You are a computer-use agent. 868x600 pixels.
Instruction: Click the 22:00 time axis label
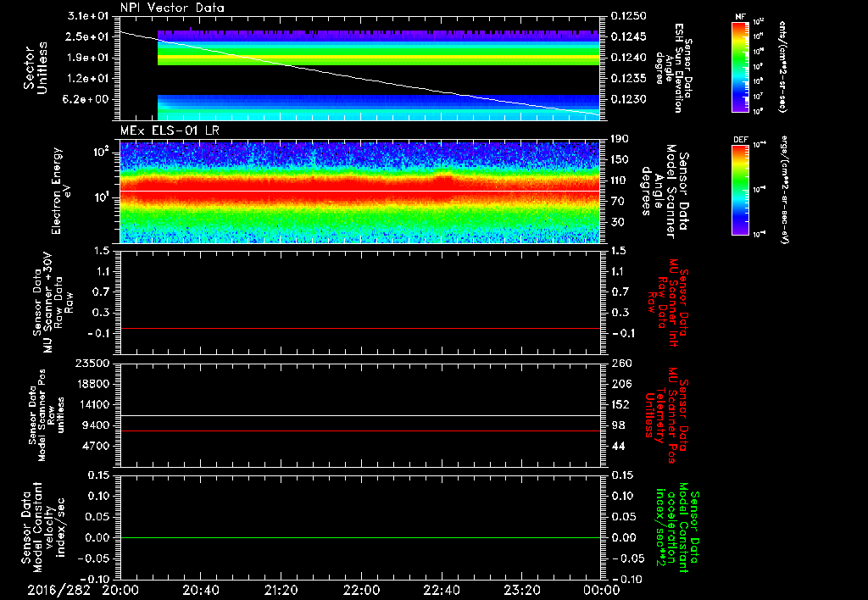point(361,590)
